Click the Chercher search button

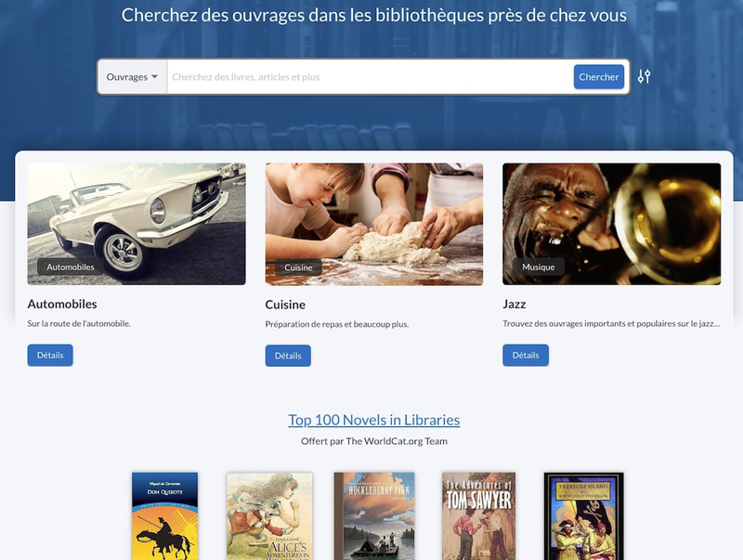(x=598, y=77)
